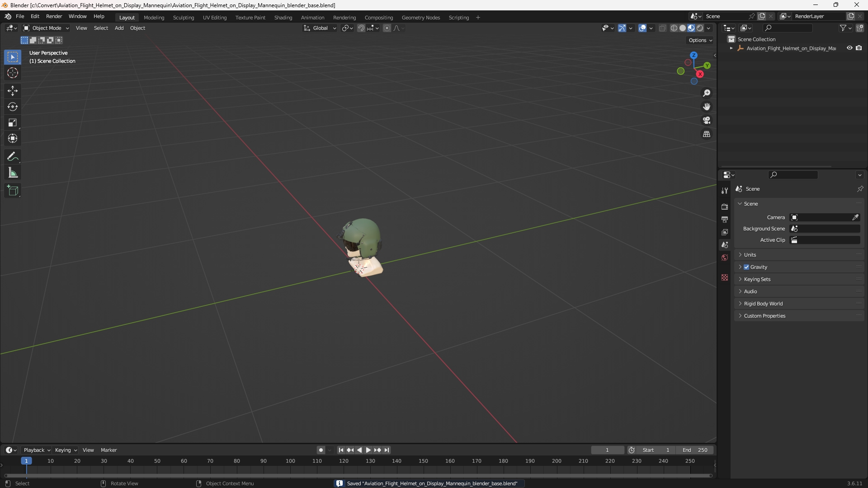Open the Object Mode dropdown
868x488 pixels.
pyautogui.click(x=46, y=28)
